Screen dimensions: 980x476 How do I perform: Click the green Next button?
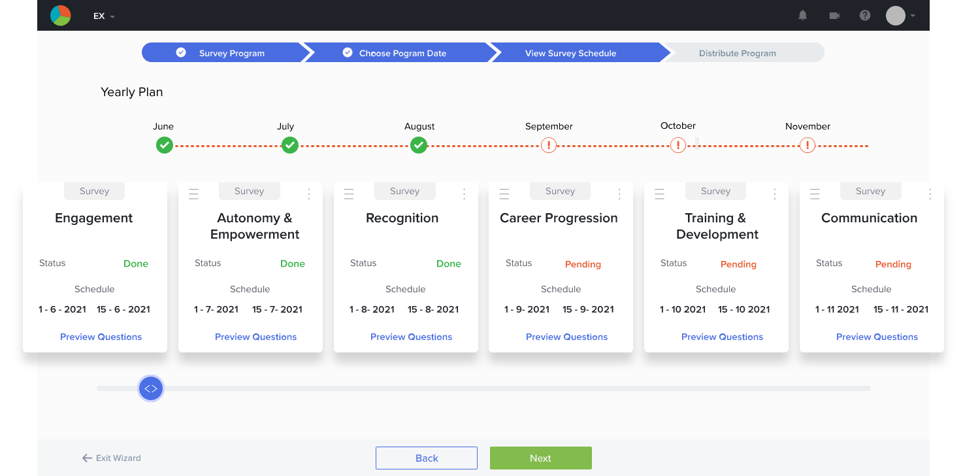(541, 458)
